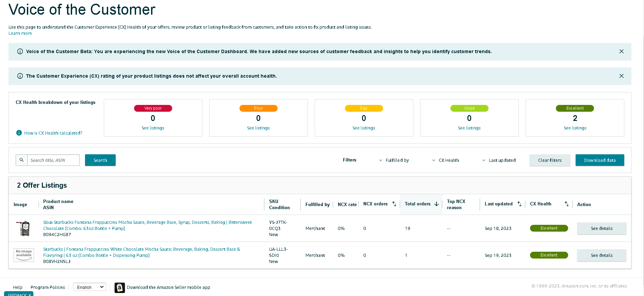Image resolution: width=644 pixels, height=296 pixels.
Task: See details for ASIN B094C2HG87
Action: [601, 228]
